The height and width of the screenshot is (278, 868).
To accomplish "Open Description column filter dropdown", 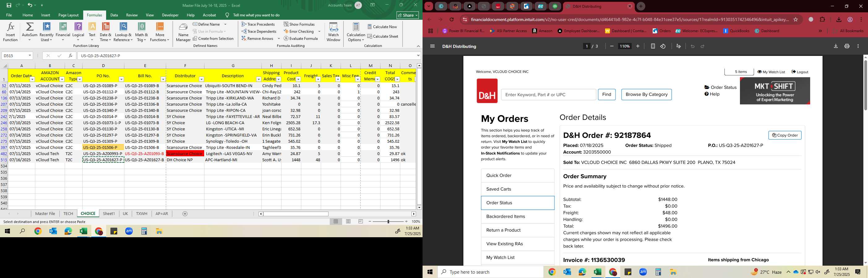I will point(258,79).
